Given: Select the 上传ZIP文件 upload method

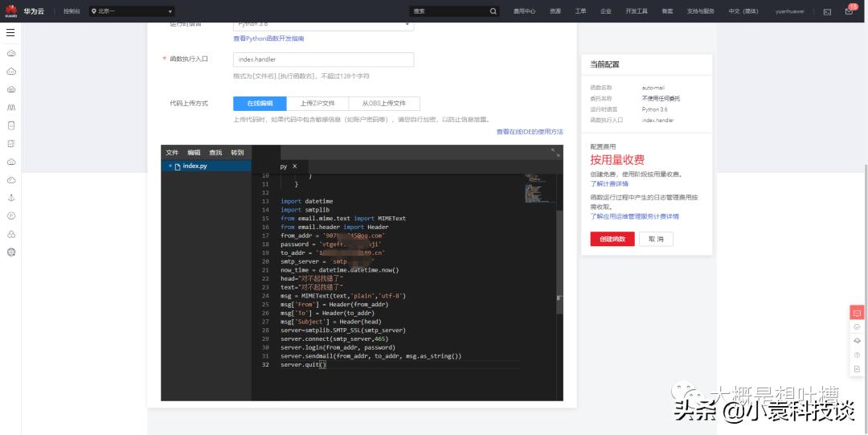Looking at the screenshot, I should [317, 104].
